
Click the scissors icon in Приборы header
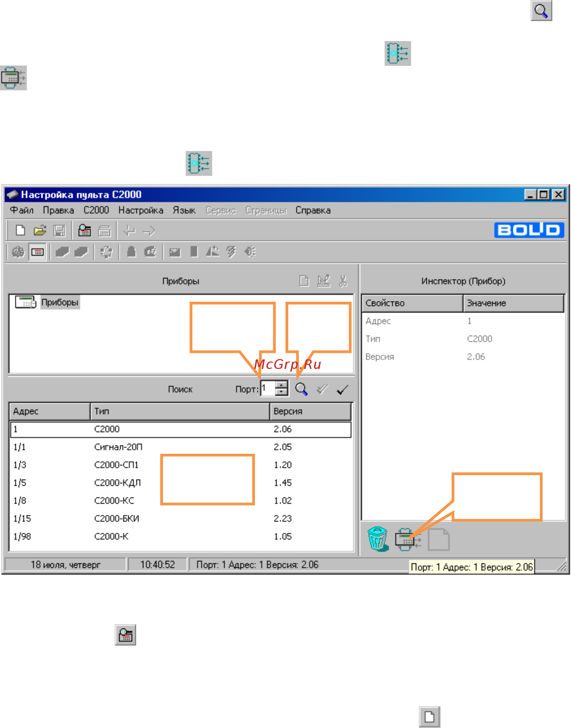click(x=343, y=281)
